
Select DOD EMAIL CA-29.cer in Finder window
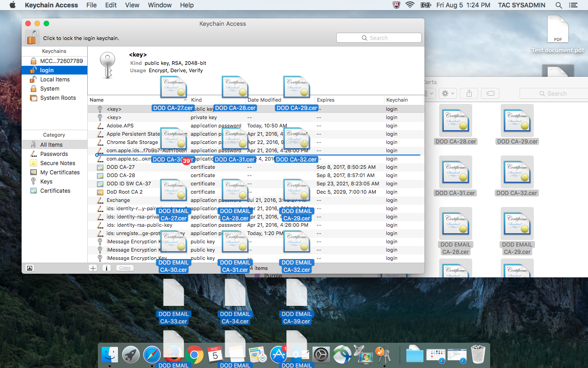517,232
